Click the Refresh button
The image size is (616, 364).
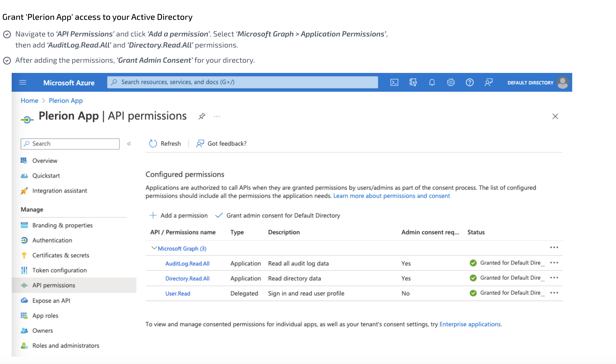[165, 143]
